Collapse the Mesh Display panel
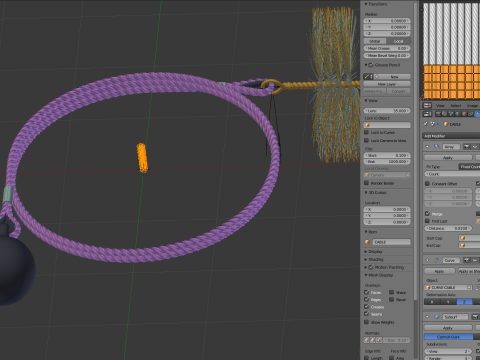Screen dimensions: 480x360 [366, 275]
